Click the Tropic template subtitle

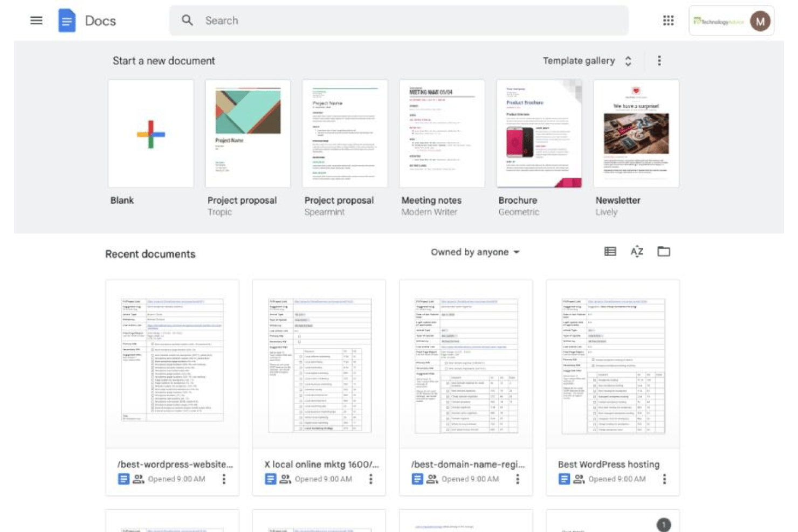tap(219, 212)
